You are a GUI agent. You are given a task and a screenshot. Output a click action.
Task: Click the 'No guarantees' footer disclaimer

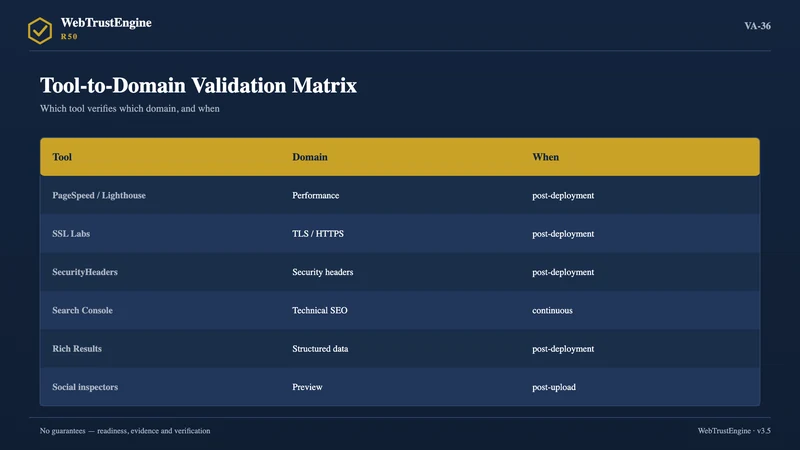pos(125,431)
